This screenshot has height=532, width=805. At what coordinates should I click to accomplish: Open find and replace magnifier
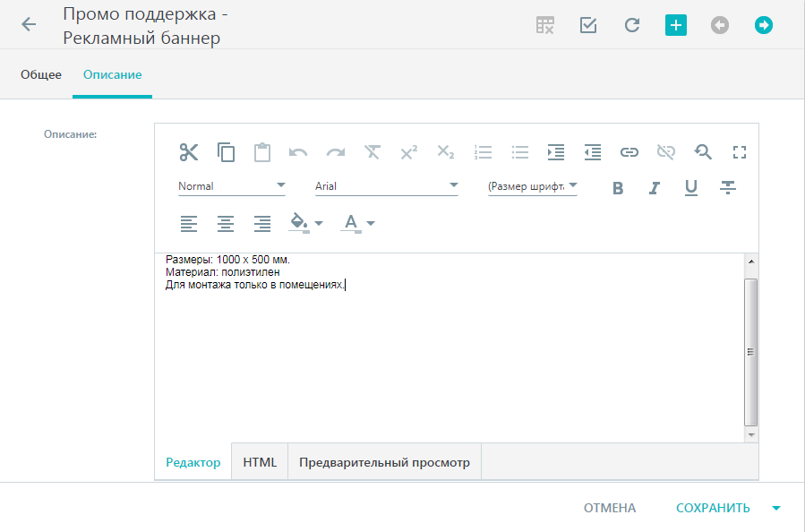tap(703, 152)
